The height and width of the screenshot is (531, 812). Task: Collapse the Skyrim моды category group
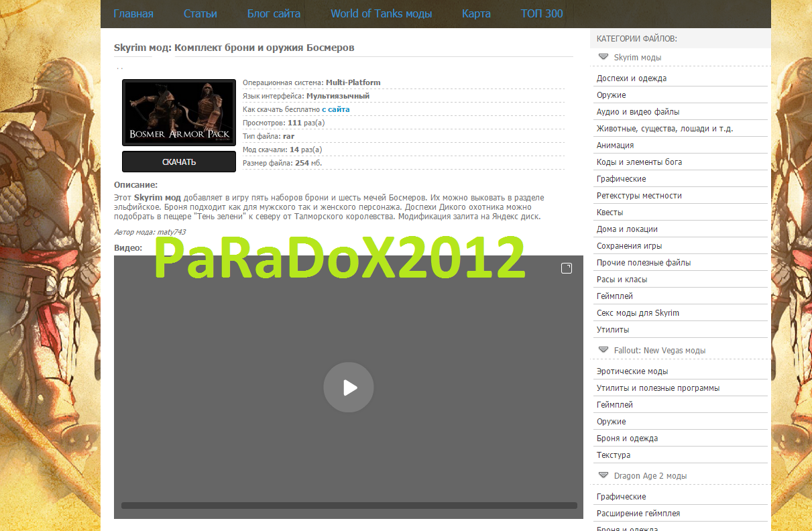(603, 57)
